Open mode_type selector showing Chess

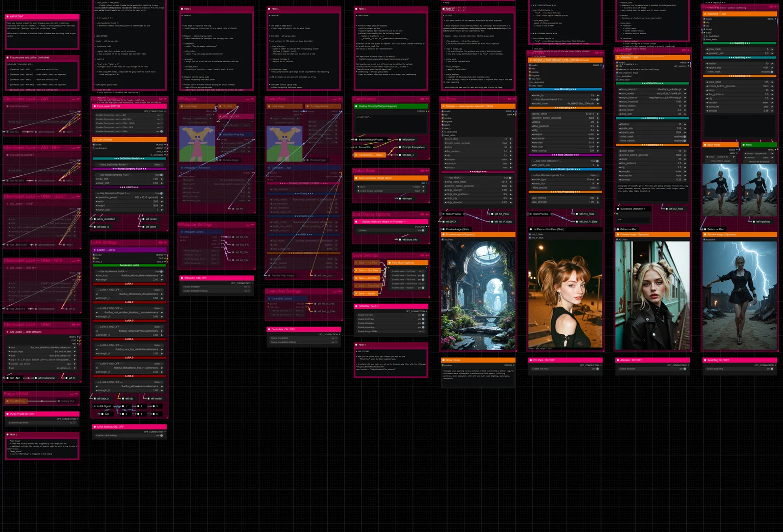coord(565,179)
